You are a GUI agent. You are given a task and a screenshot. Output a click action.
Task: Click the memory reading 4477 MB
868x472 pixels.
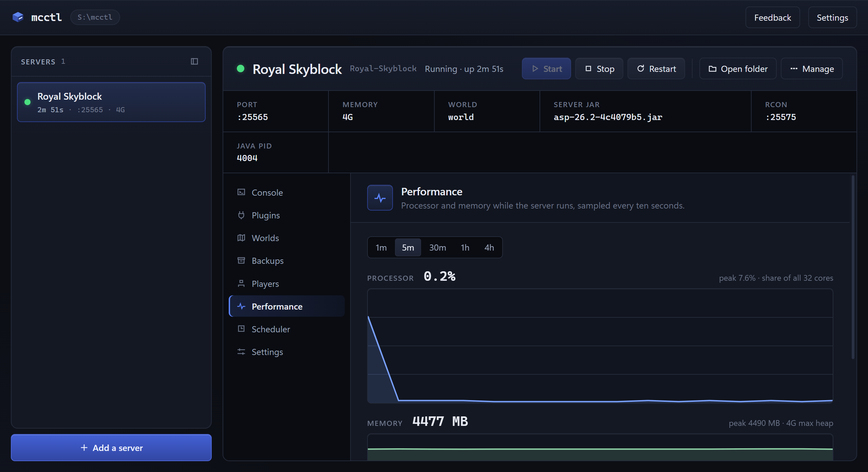coord(440,421)
